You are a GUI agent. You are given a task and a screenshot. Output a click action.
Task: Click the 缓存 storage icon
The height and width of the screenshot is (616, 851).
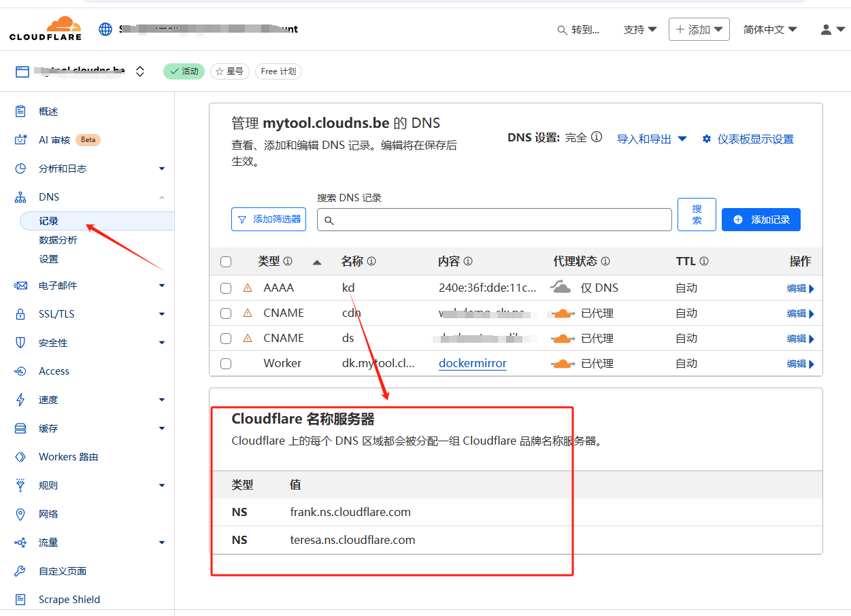click(20, 428)
